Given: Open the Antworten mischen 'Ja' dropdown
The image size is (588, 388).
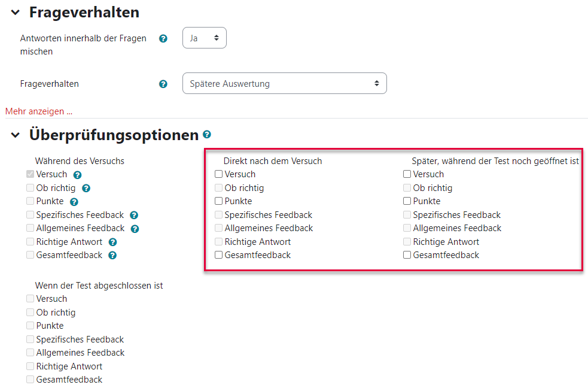Looking at the screenshot, I should [x=205, y=38].
